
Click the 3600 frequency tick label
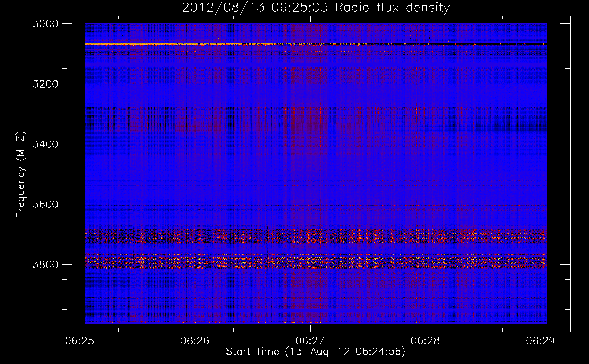coord(46,204)
